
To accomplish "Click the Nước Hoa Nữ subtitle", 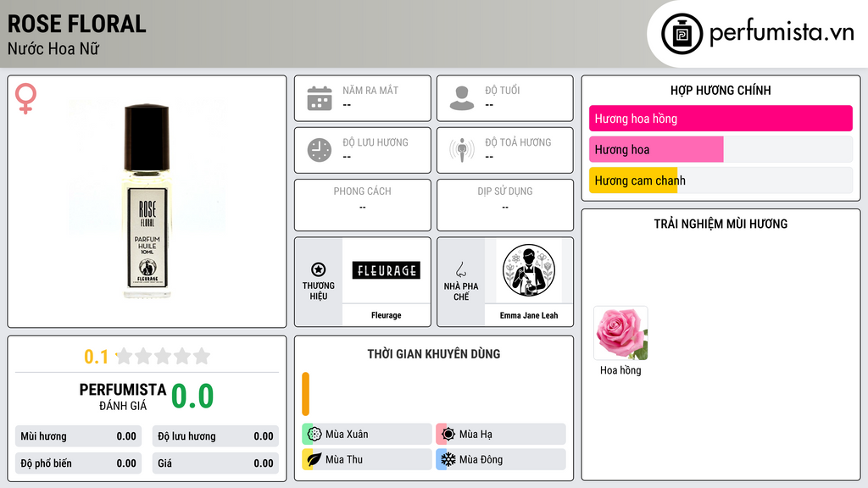I will pyautogui.click(x=53, y=48).
